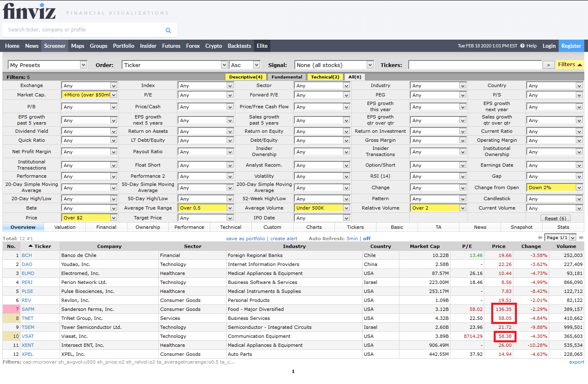The width and height of the screenshot is (588, 384).
Task: Select the Ownership view tab
Action: pos(148,227)
